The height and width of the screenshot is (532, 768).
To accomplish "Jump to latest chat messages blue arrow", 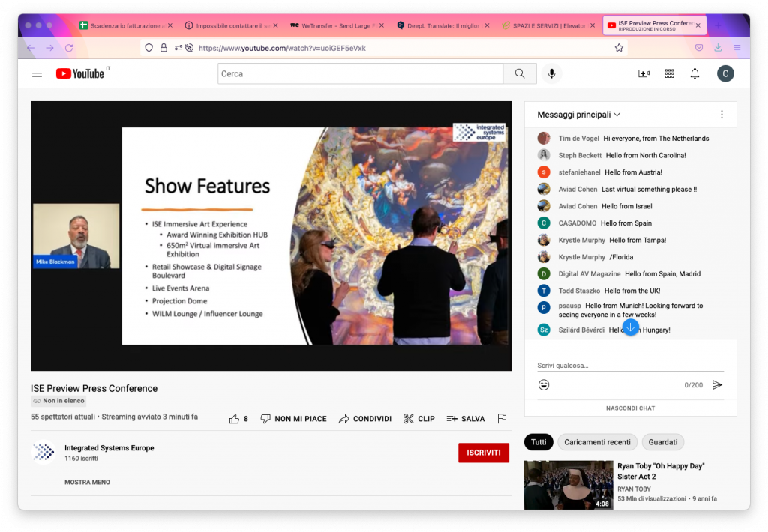I will [630, 327].
